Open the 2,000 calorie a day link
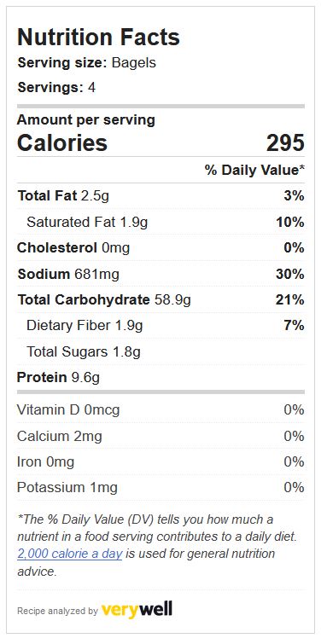 tap(70, 554)
